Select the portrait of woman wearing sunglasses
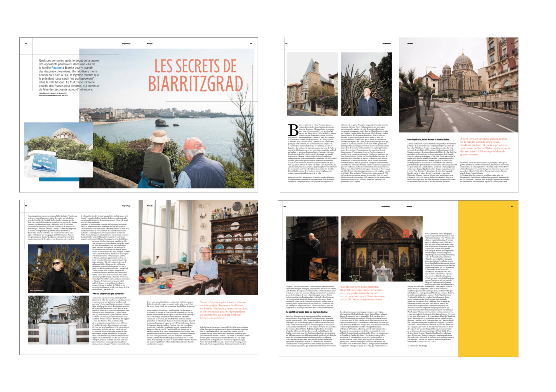 click(x=58, y=269)
